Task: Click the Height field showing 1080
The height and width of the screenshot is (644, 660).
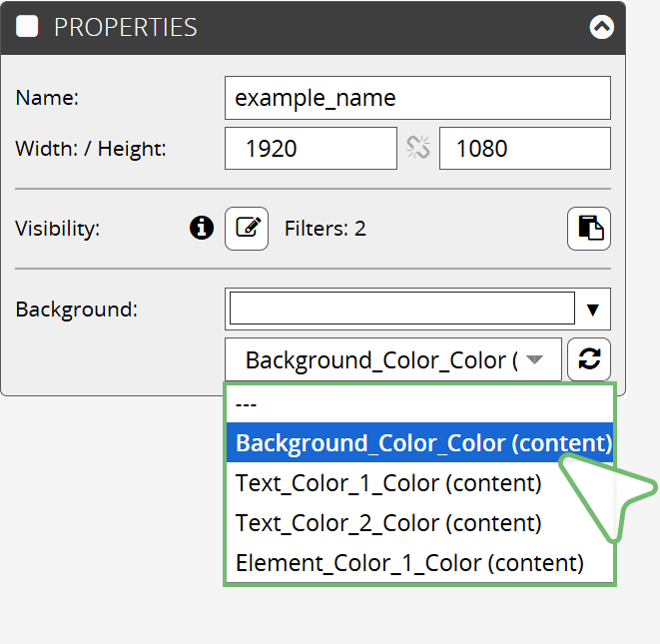Action: point(525,148)
